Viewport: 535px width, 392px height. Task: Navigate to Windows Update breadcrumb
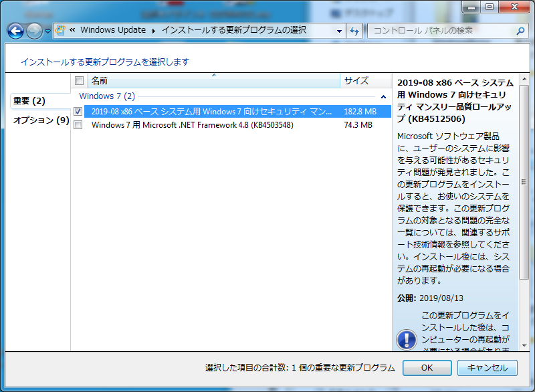pos(113,30)
